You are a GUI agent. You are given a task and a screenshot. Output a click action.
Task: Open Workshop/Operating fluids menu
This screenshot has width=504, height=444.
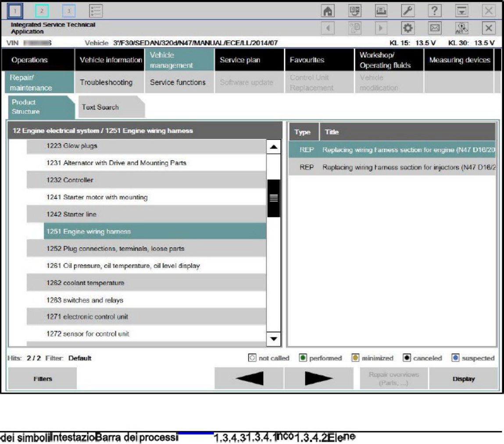tap(389, 60)
